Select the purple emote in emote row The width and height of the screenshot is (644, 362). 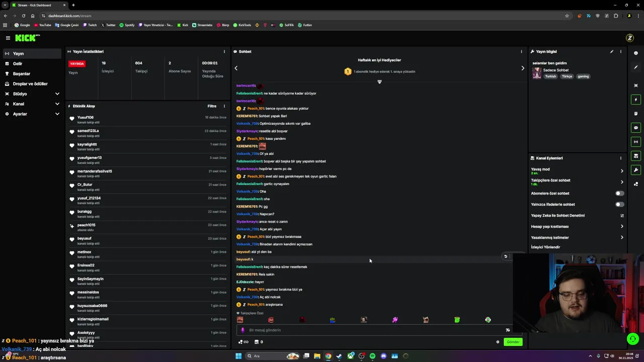point(395,320)
